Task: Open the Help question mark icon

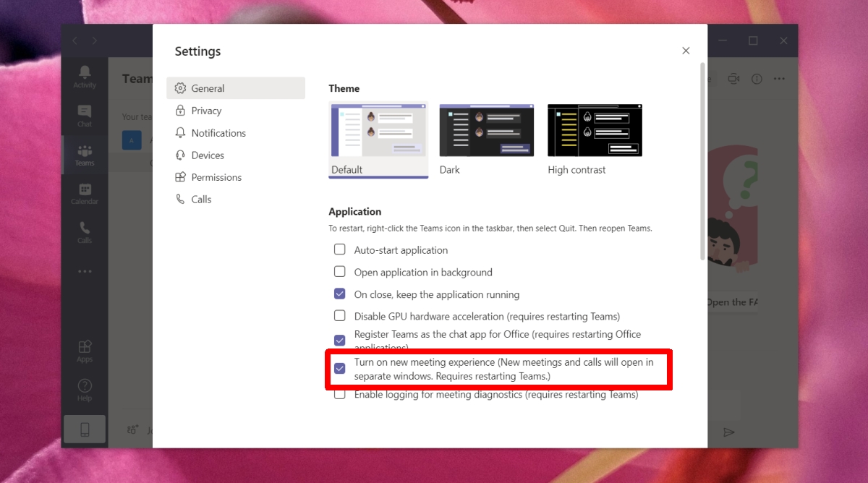Action: click(85, 385)
